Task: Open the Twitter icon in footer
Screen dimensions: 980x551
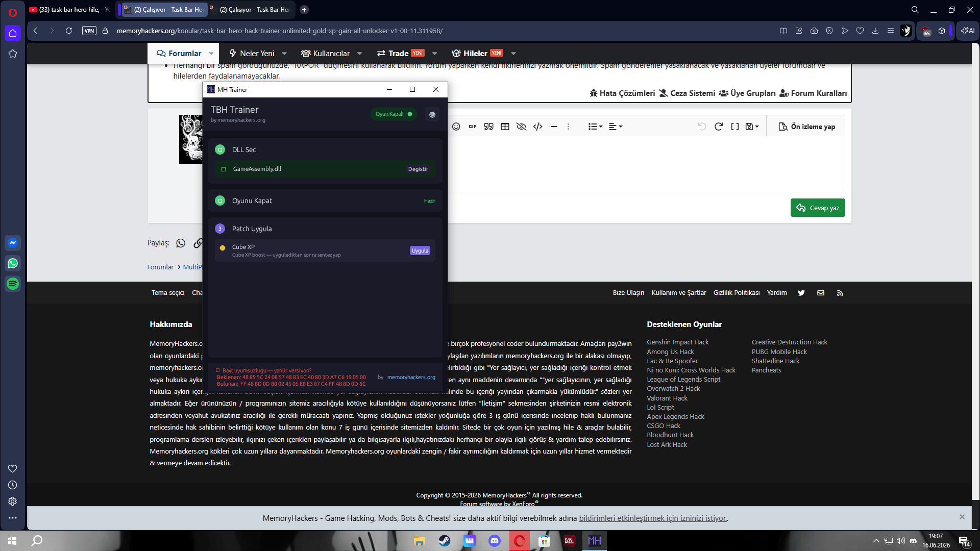Action: pos(801,293)
